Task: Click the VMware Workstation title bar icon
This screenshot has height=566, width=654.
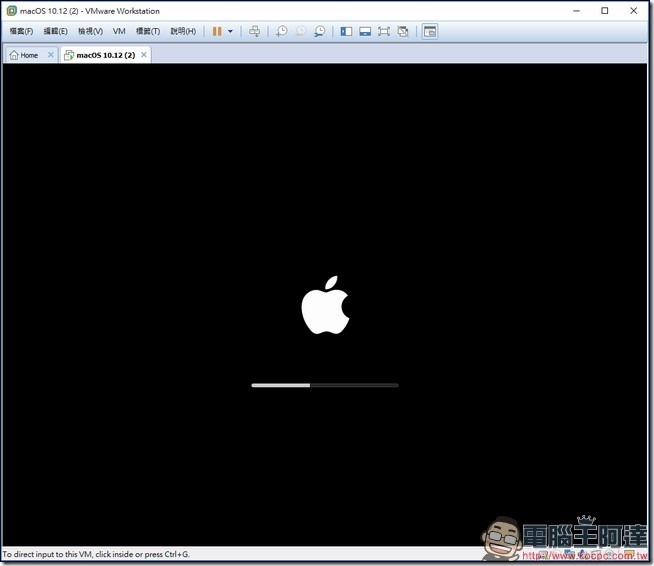Action: point(12,11)
